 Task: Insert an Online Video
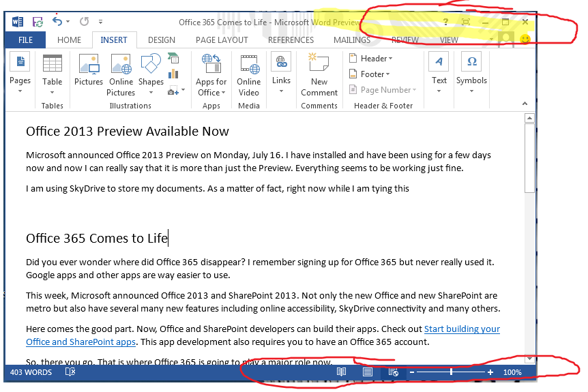[x=248, y=75]
